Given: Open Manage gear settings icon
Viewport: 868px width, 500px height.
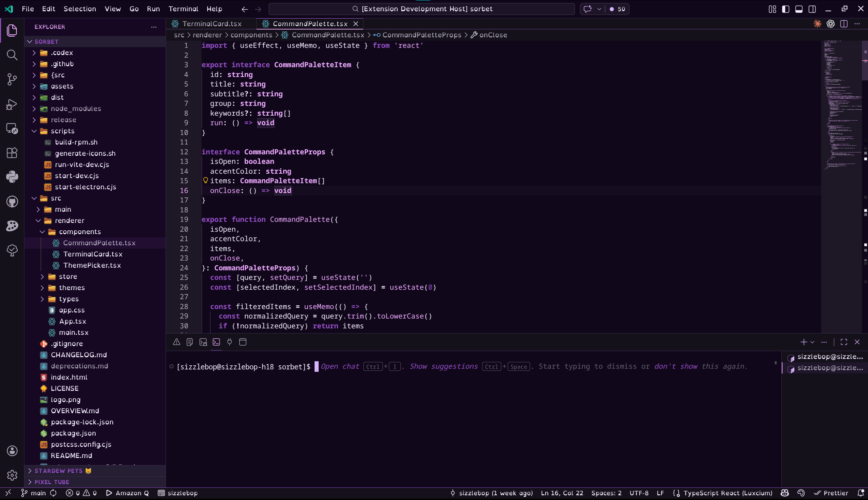Looking at the screenshot, I should point(12,475).
